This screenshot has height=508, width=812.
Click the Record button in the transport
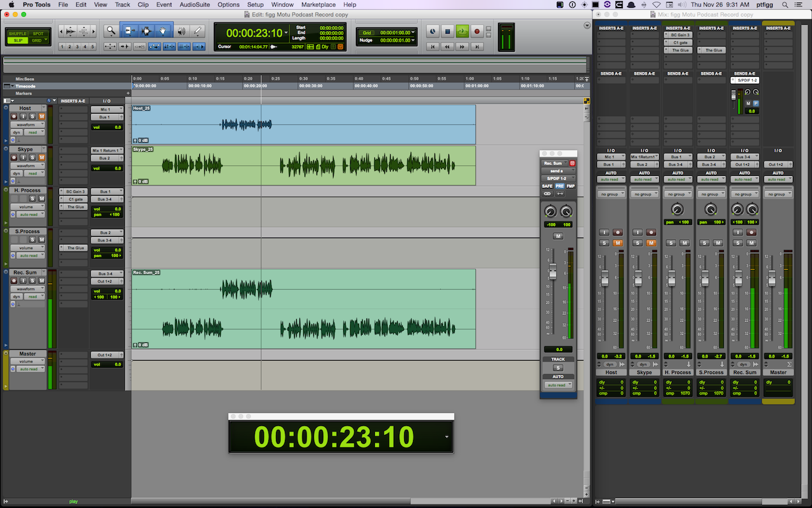(477, 30)
